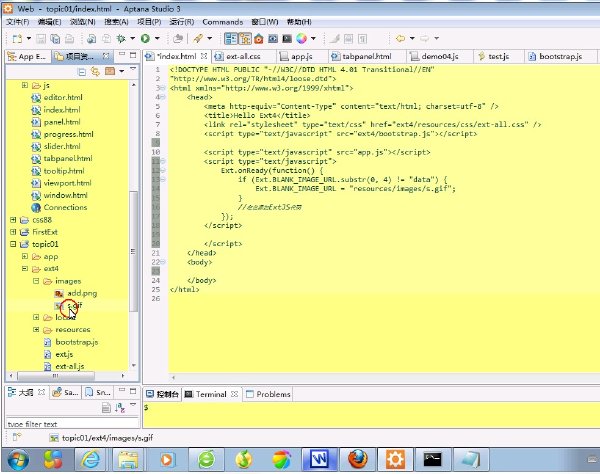This screenshot has height=474, width=600.
Task: Switch to the app.js editor tab
Action: (302, 56)
